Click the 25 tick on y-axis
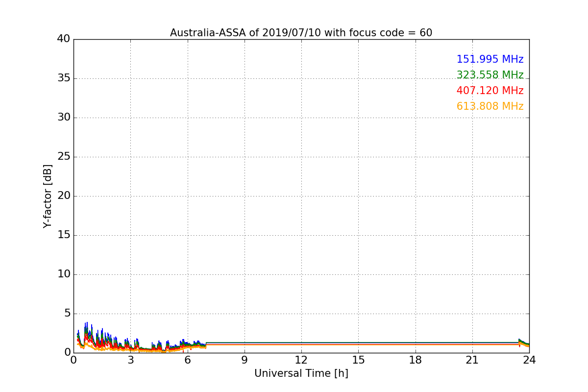The image size is (588, 392). click(x=64, y=157)
